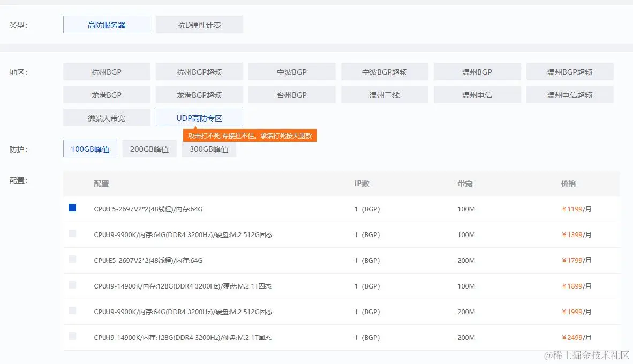The image size is (633, 364).
Task: Choose the 温州BGP超频 region
Action: pyautogui.click(x=570, y=72)
